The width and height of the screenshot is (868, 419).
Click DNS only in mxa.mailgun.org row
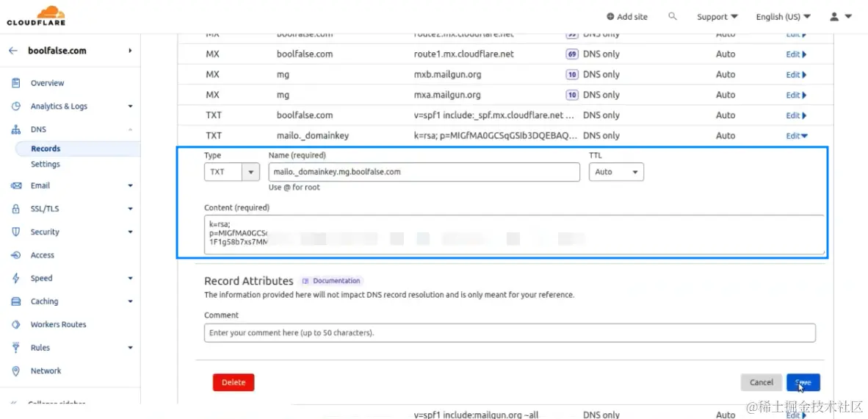tap(601, 96)
